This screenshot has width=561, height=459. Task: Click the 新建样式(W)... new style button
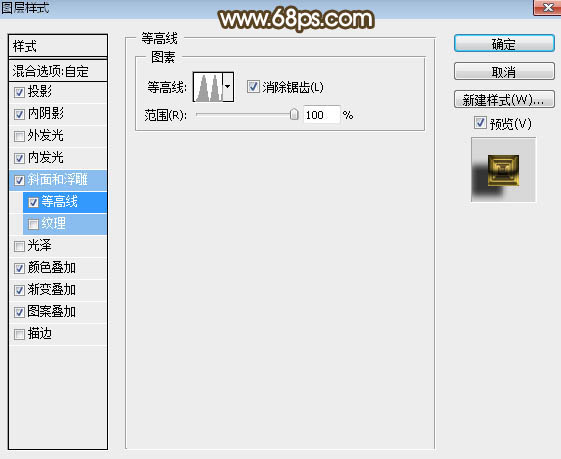click(x=504, y=99)
